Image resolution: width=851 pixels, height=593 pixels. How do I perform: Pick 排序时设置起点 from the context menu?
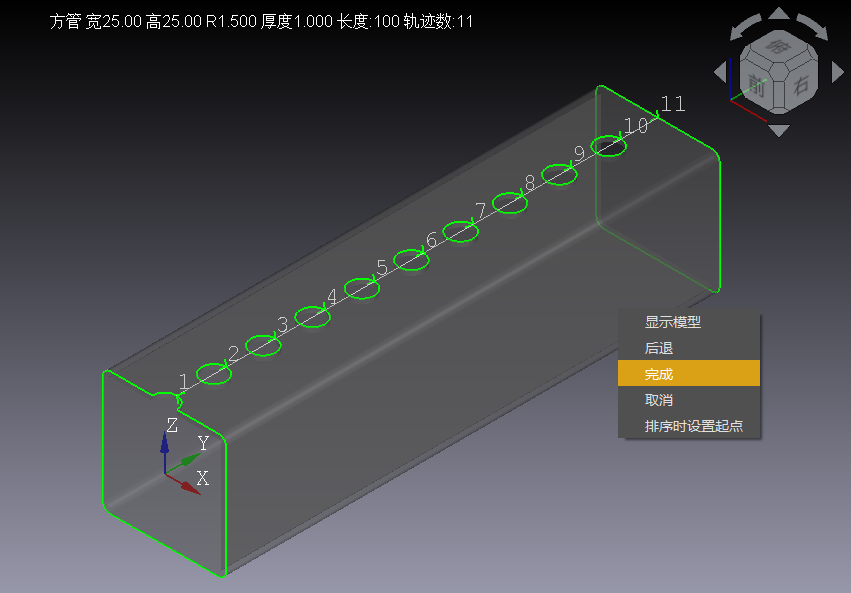pos(694,426)
